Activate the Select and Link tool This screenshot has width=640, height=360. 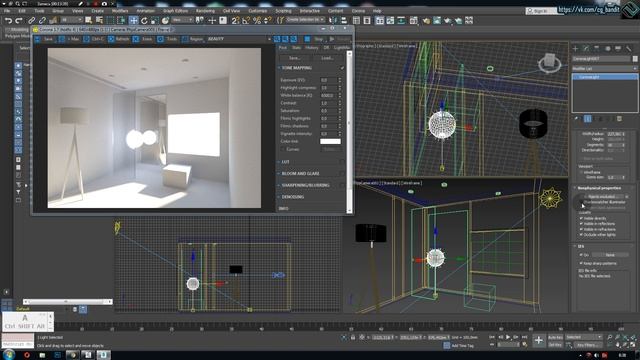[x=31, y=20]
